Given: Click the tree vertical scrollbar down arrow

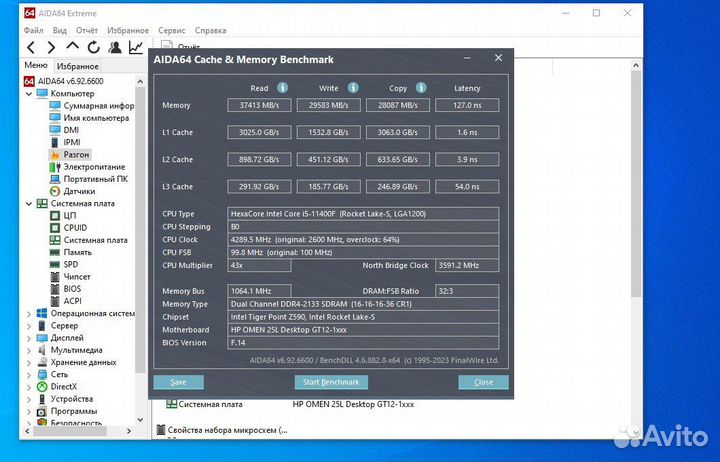Looking at the screenshot, I should 140,420.
